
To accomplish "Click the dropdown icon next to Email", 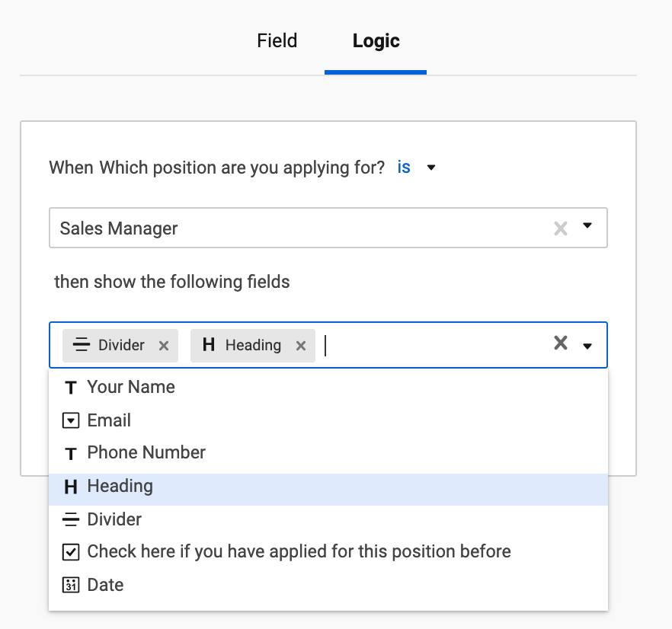I will [x=71, y=420].
